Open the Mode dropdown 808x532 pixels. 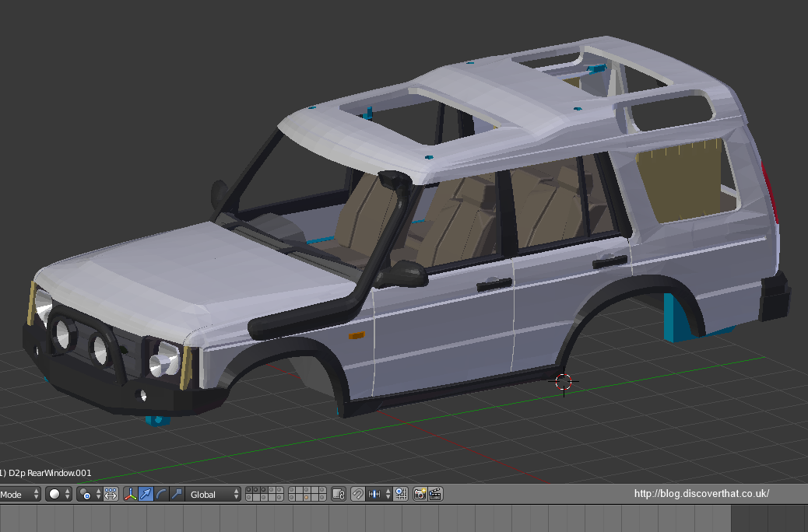(16, 494)
